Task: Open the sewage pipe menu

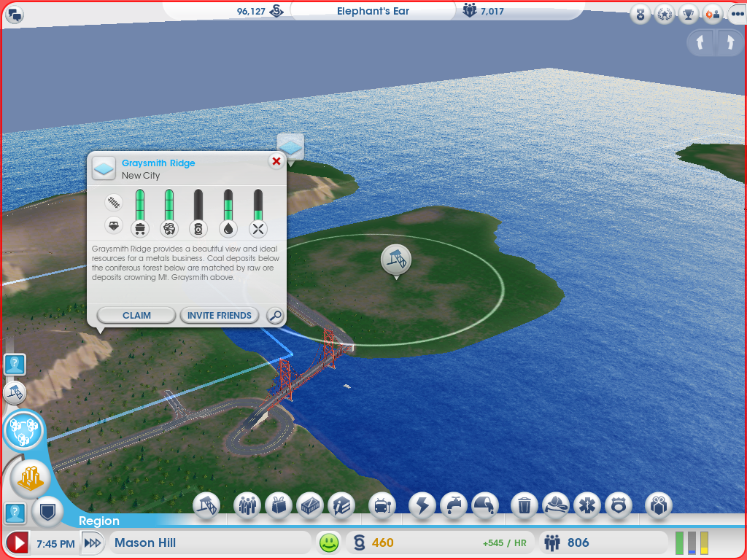Action: click(x=485, y=506)
